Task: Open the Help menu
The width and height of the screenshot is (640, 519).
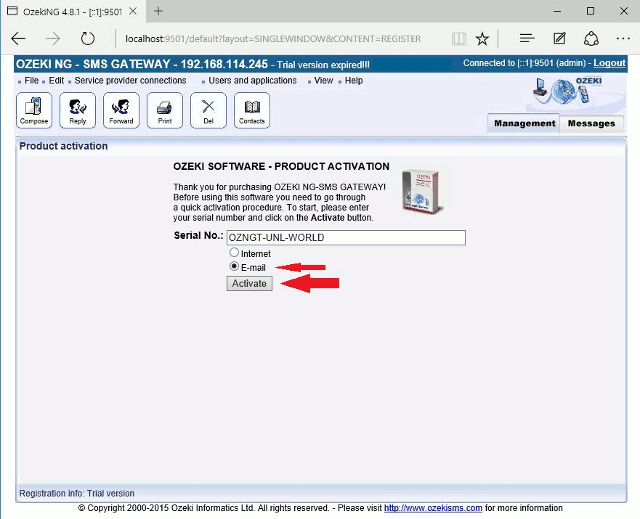Action: [354, 81]
